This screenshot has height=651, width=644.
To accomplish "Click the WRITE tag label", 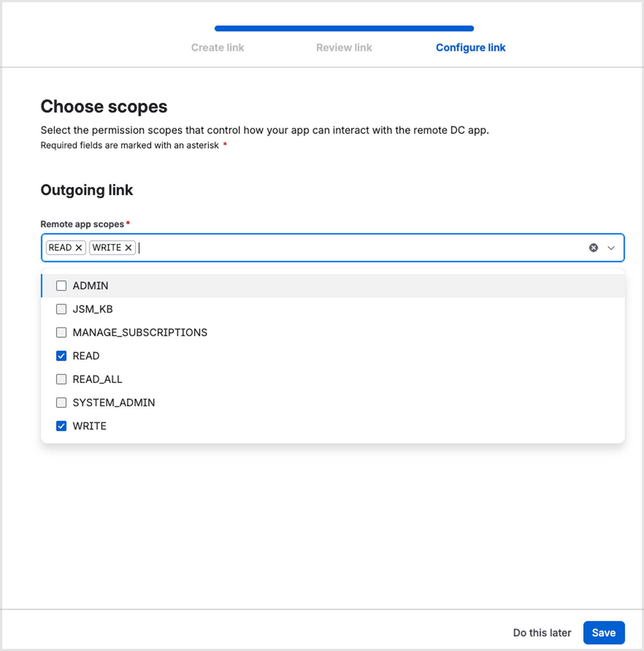I will point(107,248).
